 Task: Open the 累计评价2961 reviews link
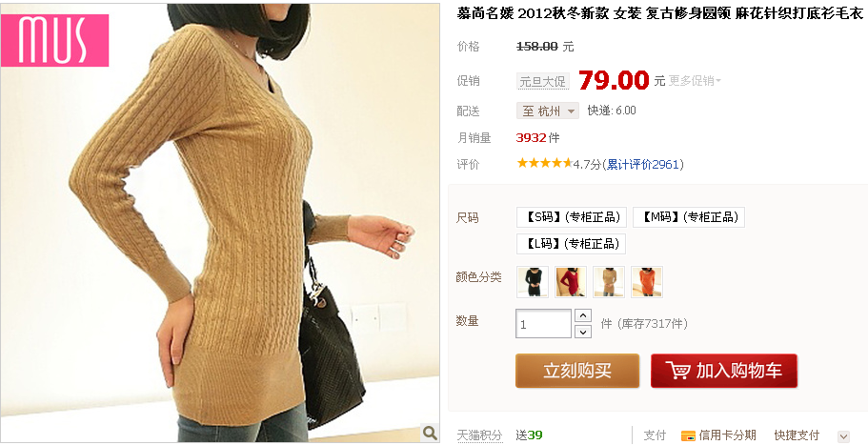pos(643,165)
